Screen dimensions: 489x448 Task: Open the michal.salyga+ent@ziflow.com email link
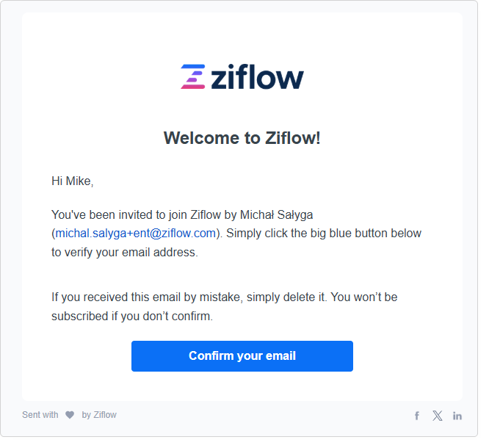[x=136, y=234]
